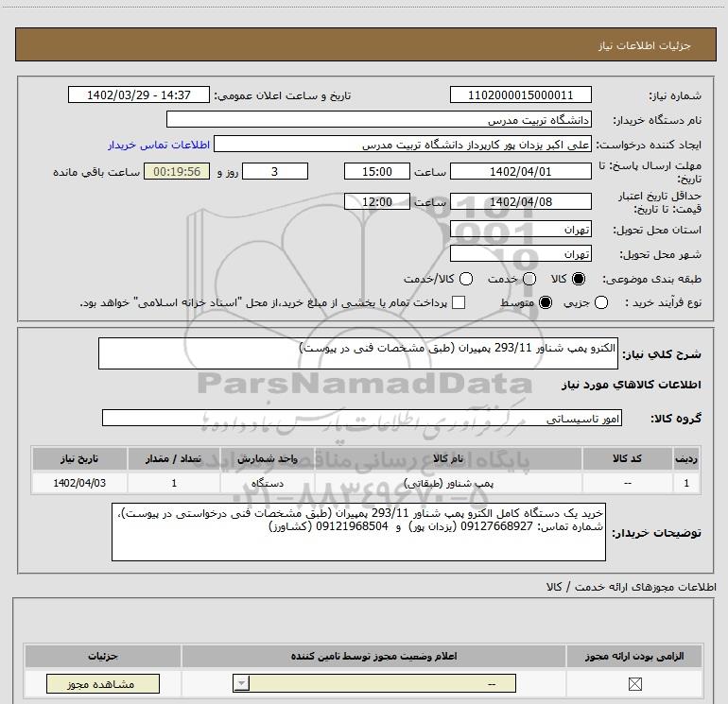
Task: Click the request creator field علی اکبر یزدان پور
Action: click(x=403, y=144)
